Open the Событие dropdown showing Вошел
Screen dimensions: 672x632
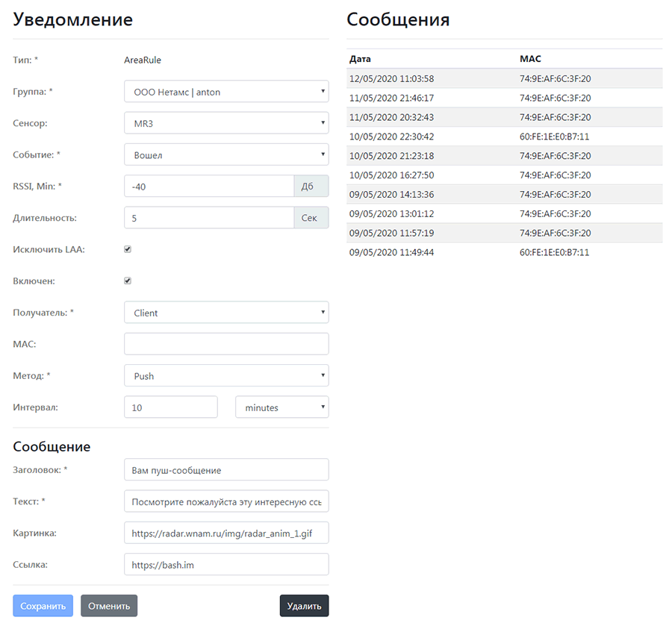226,154
